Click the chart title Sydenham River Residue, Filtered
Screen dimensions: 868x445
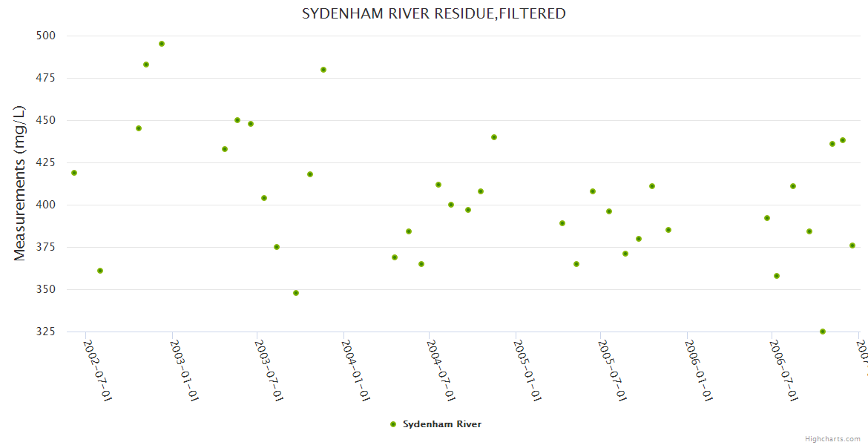pos(433,13)
